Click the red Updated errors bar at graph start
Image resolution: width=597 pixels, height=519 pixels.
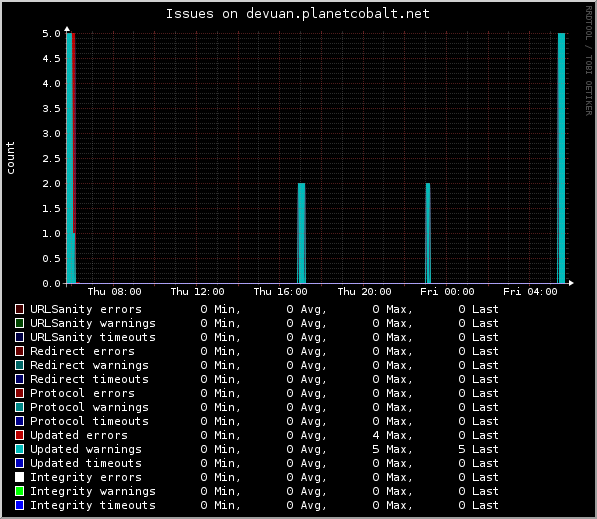[73, 133]
